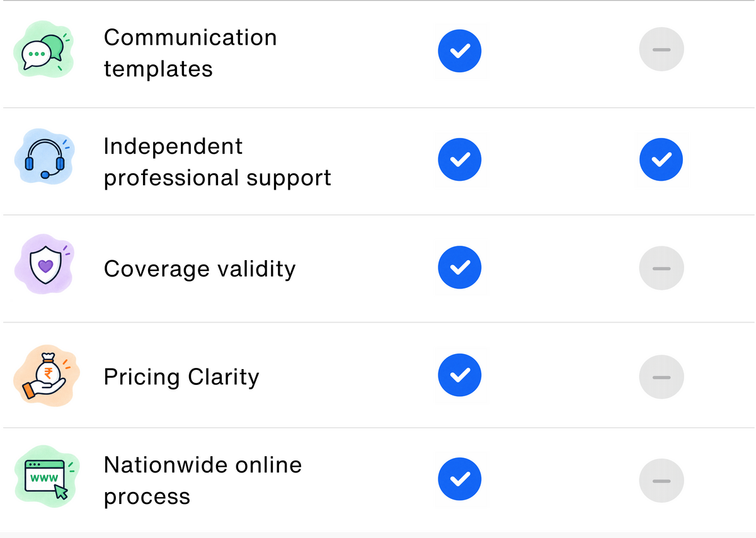756x538 pixels.
Task: Click blue checkmark for Pricing Clarity
Action: pyautogui.click(x=460, y=376)
